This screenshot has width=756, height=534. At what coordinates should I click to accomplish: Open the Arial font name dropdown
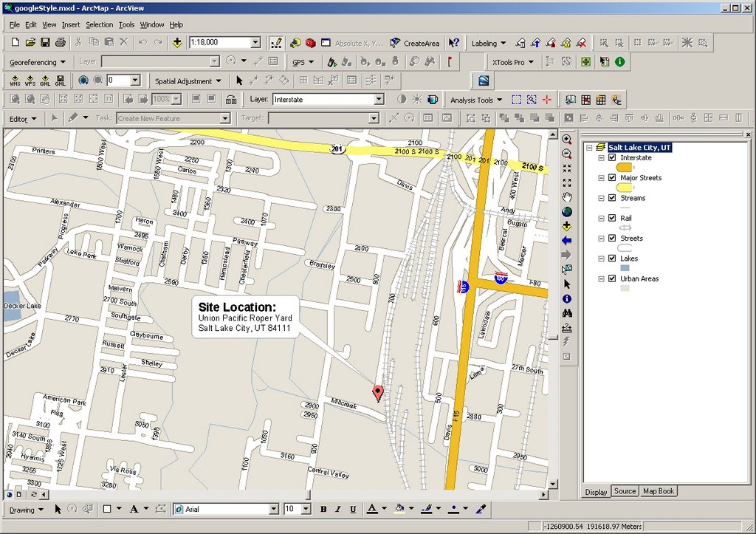point(274,509)
